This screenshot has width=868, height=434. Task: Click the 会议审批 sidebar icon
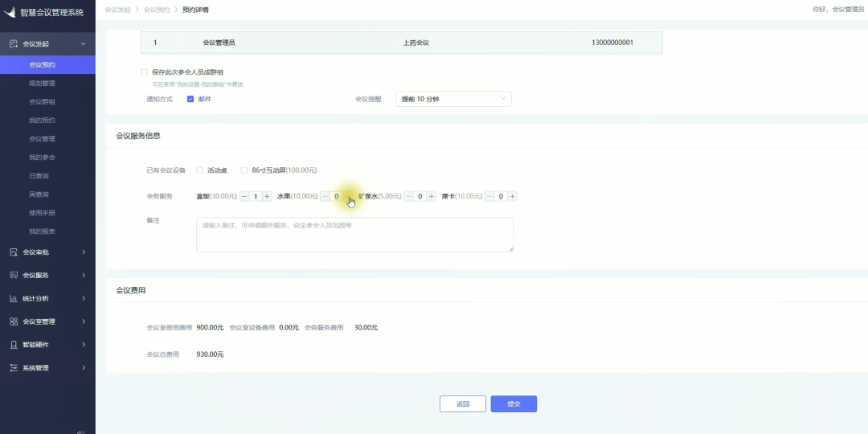(14, 252)
